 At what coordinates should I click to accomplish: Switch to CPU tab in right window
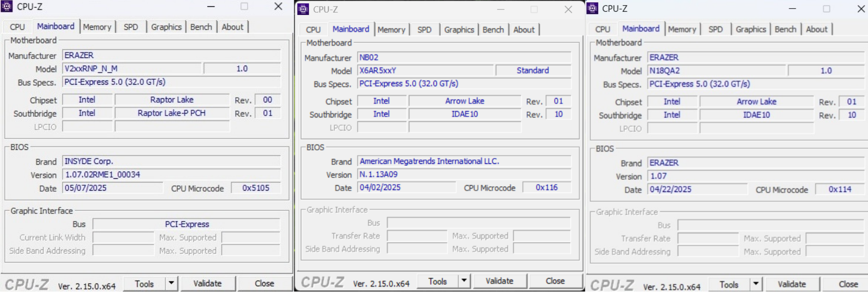603,29
